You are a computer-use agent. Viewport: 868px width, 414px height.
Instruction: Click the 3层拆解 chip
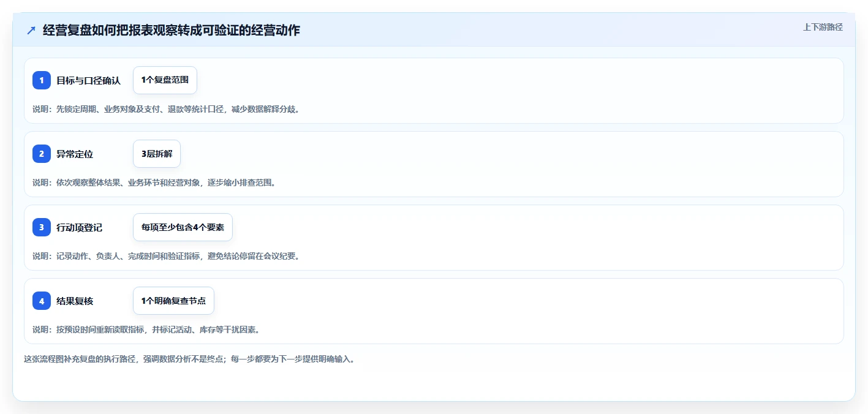(x=157, y=154)
